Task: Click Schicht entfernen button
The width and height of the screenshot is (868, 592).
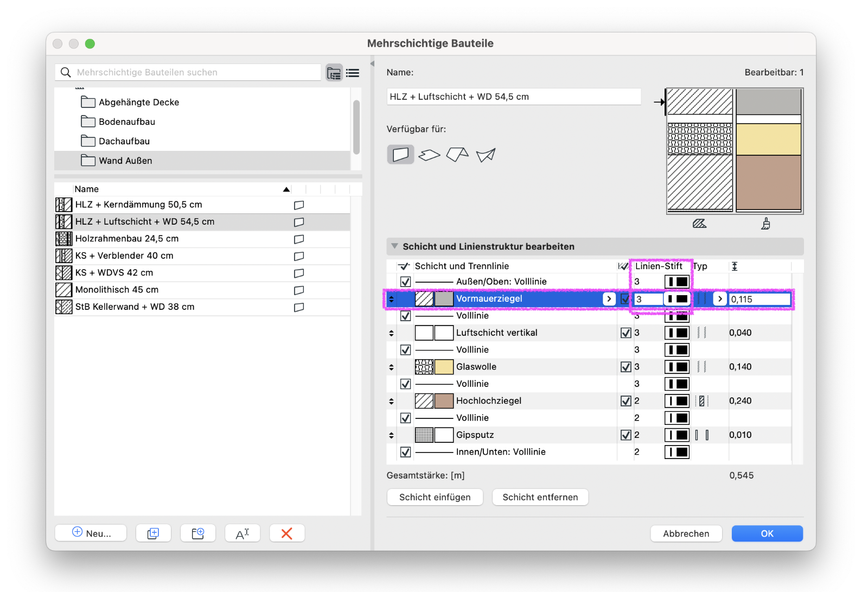Action: 540,497
